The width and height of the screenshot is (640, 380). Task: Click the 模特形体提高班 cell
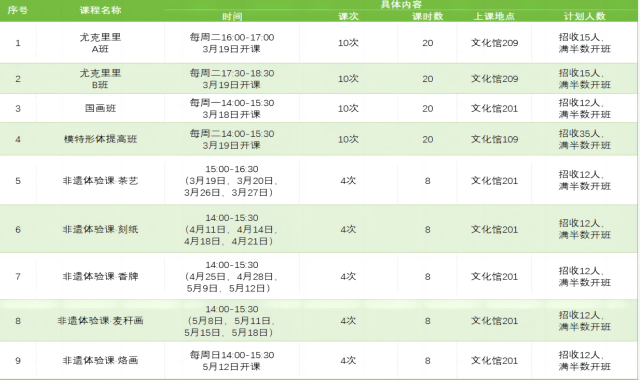click(100, 139)
